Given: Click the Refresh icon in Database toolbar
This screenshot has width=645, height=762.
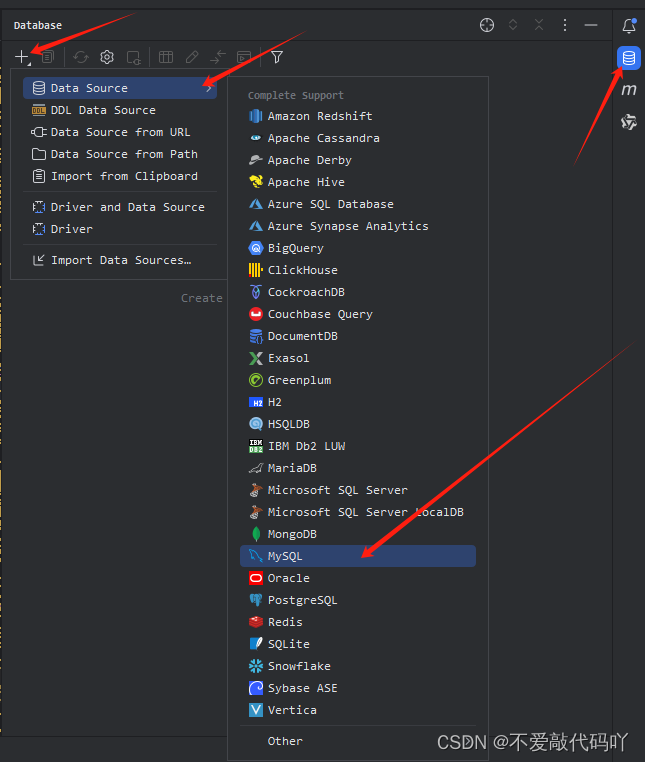Looking at the screenshot, I should pos(81,57).
